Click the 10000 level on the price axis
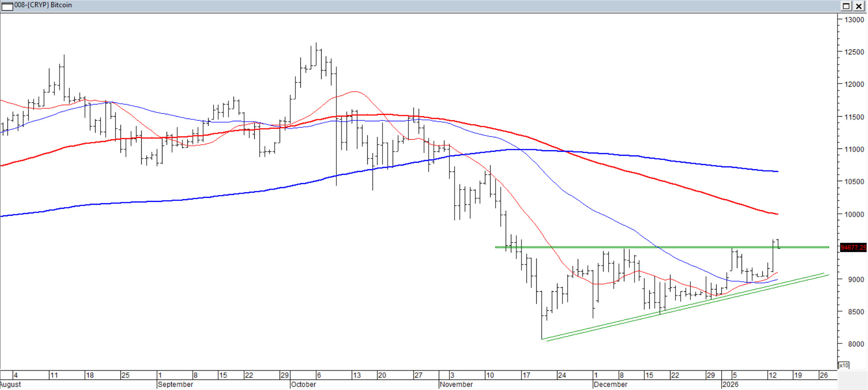The height and width of the screenshot is (390, 868). pos(854,214)
